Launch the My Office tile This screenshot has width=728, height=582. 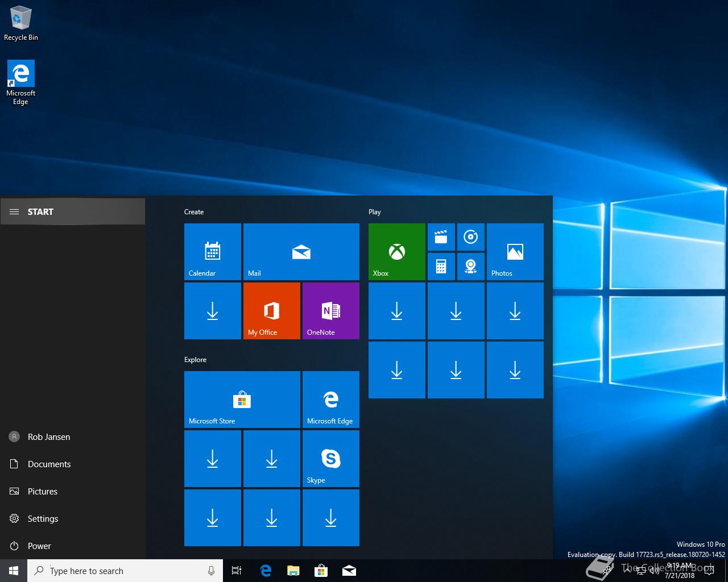tap(272, 311)
